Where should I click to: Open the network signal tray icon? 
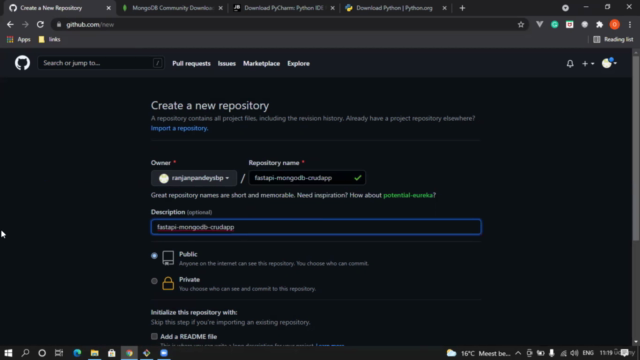563,353
